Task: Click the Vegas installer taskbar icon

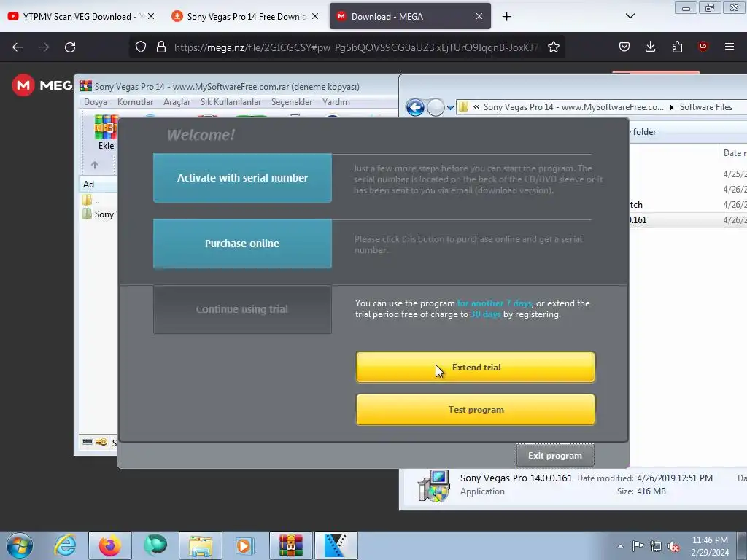Action: tap(336, 545)
